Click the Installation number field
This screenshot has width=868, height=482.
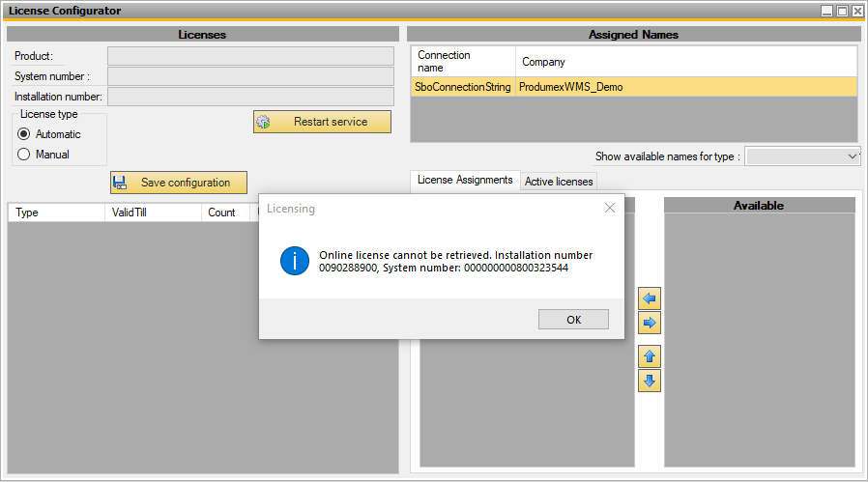coord(250,97)
